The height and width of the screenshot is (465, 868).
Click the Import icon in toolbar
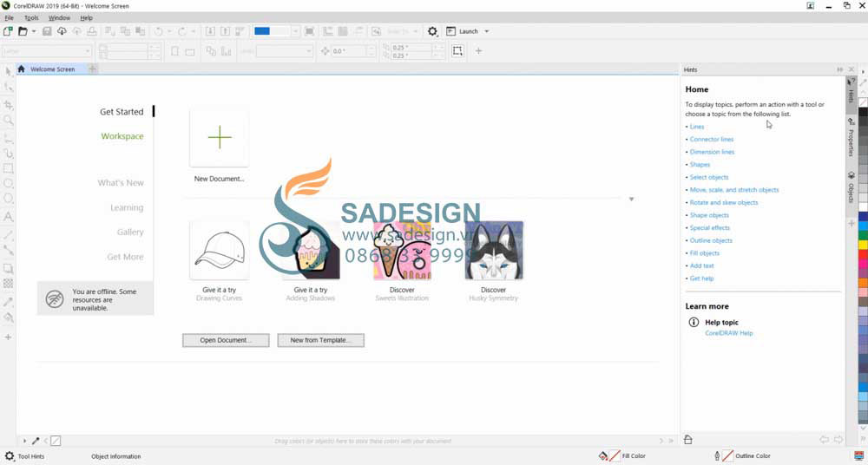(x=210, y=31)
